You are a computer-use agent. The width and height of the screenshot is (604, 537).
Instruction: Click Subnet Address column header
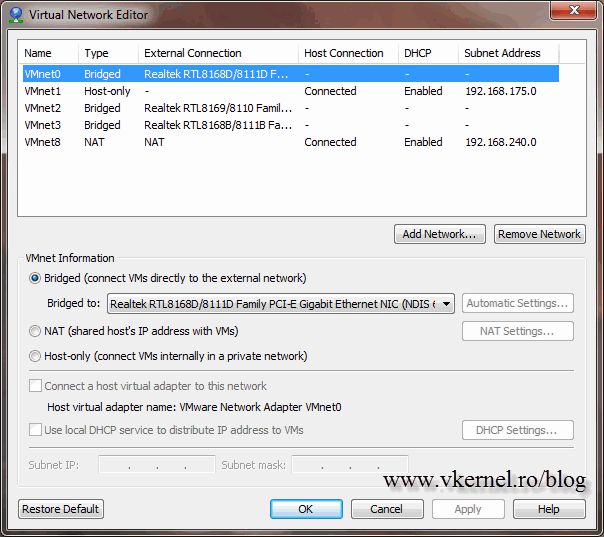[508, 53]
